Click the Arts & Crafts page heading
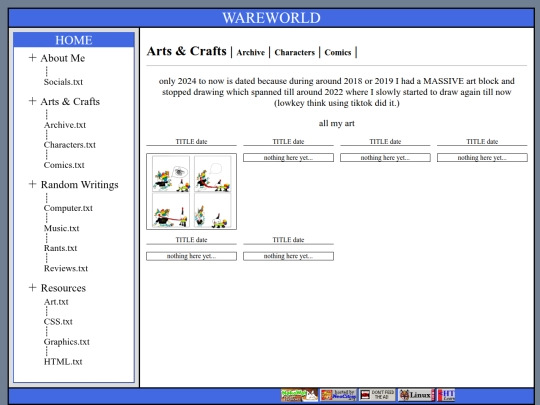 click(x=187, y=51)
